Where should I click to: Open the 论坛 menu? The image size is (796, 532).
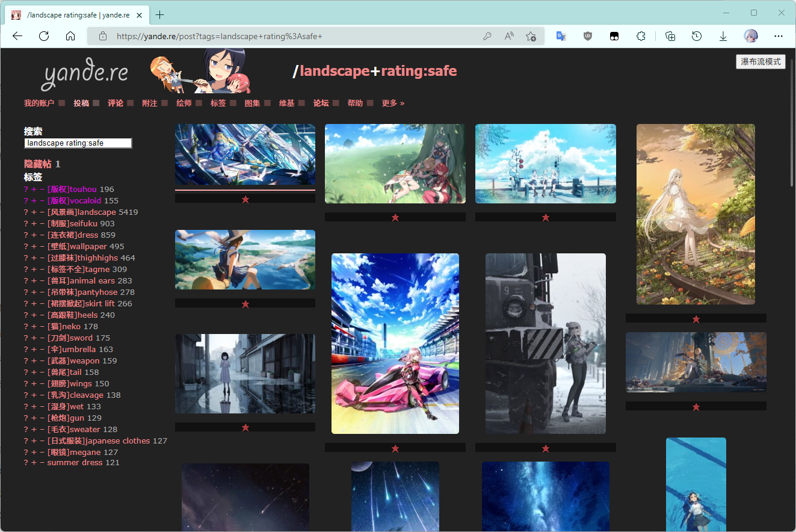tap(321, 103)
